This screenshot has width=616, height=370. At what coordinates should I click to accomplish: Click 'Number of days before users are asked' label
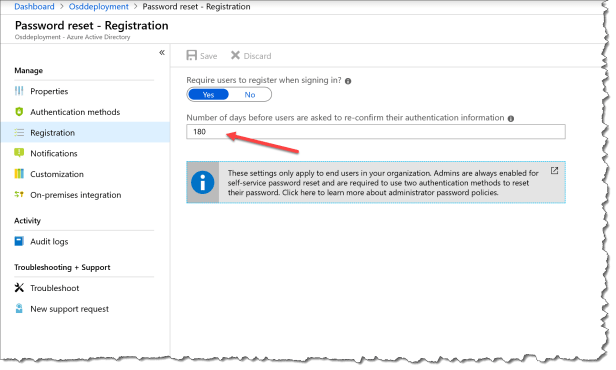coord(345,118)
